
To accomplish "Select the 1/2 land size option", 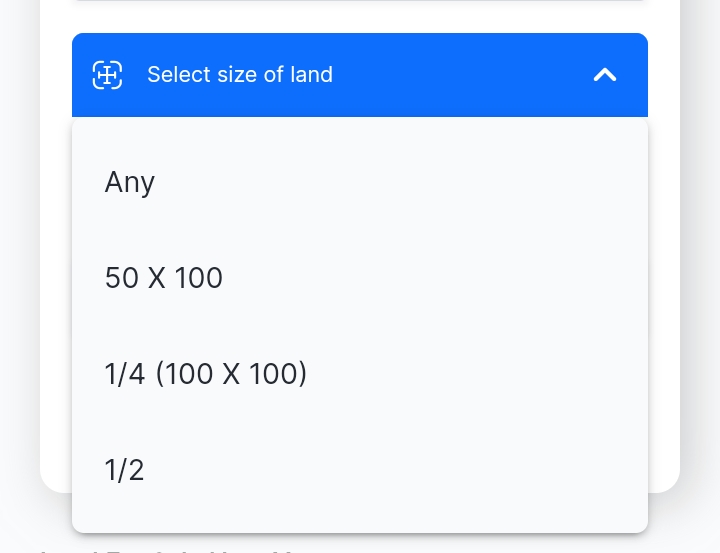I will pyautogui.click(x=360, y=469).
